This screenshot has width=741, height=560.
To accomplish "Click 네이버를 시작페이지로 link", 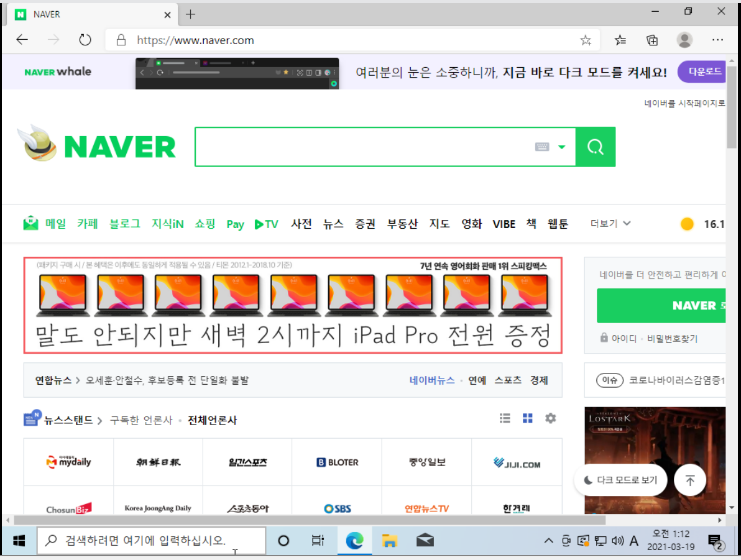I will coord(684,103).
